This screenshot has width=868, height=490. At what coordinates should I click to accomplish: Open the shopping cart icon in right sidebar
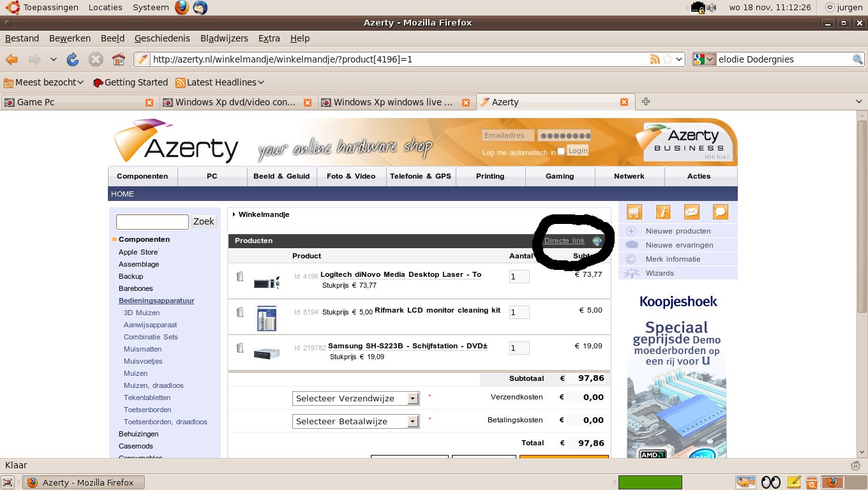[634, 212]
